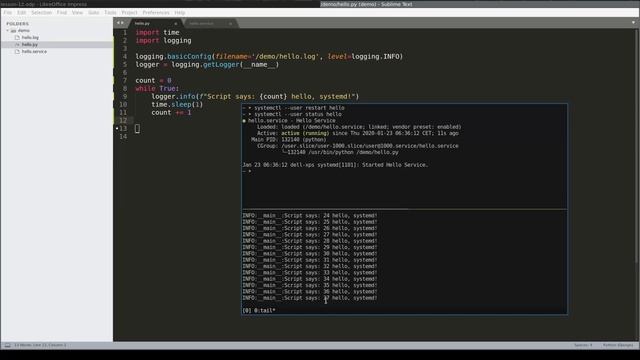Click 'count = 0' on line 7
Viewport: 640px width, 360px height.
(x=153, y=80)
